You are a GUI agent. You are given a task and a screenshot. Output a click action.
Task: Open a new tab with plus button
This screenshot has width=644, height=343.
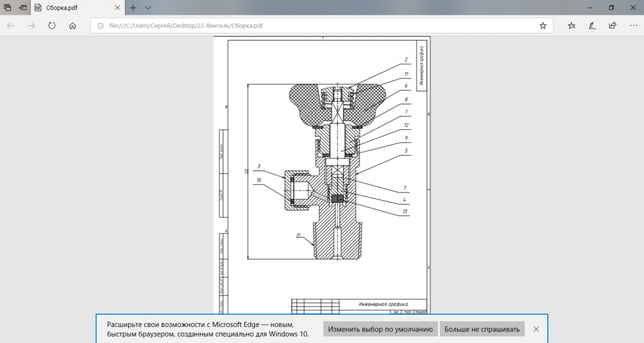tap(133, 8)
